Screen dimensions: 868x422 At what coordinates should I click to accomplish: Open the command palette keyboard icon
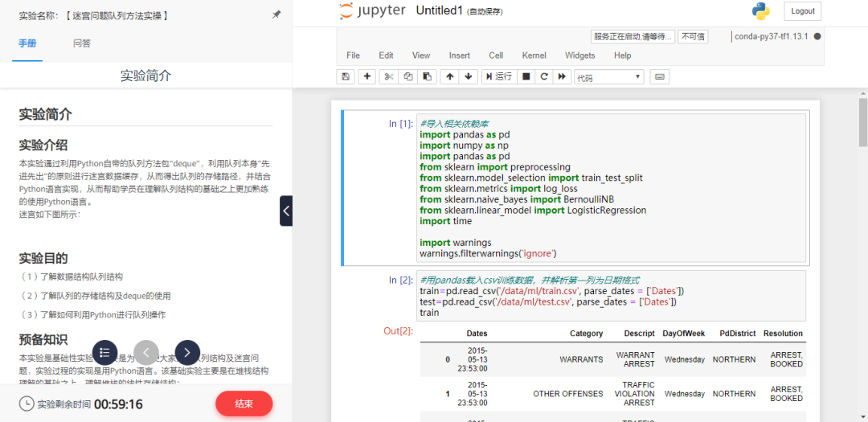point(660,76)
